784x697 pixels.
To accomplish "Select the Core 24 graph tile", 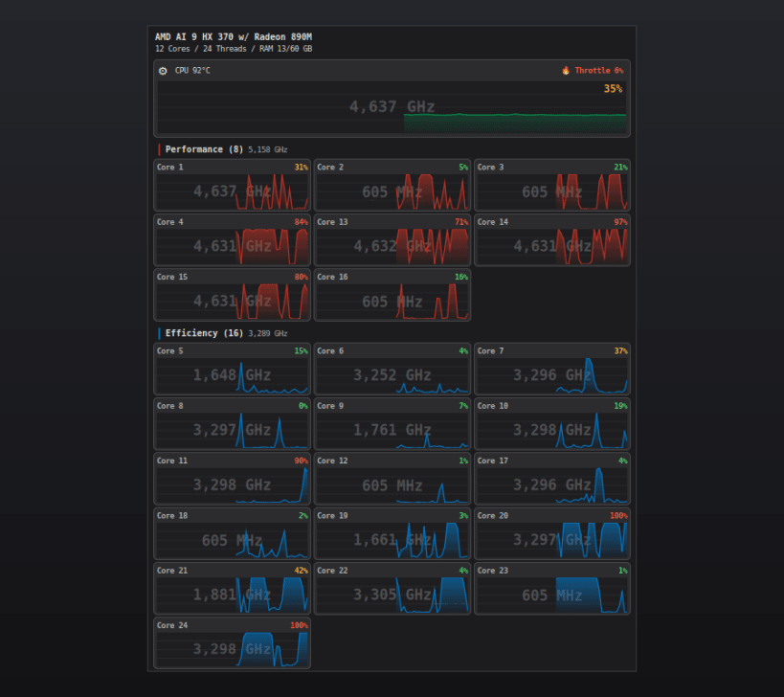I will tap(232, 643).
